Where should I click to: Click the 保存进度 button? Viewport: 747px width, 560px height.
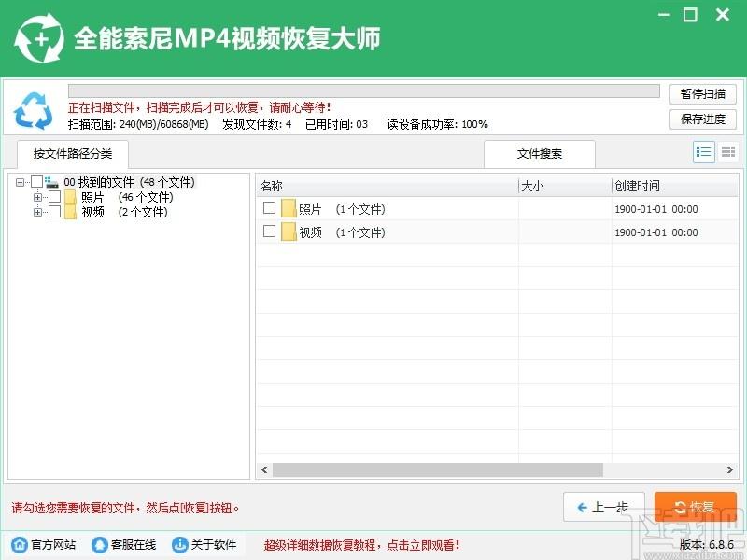[703, 119]
